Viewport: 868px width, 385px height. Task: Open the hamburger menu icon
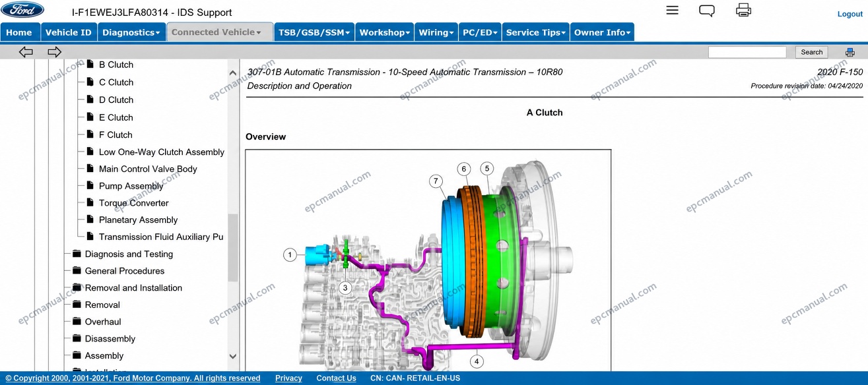[672, 10]
